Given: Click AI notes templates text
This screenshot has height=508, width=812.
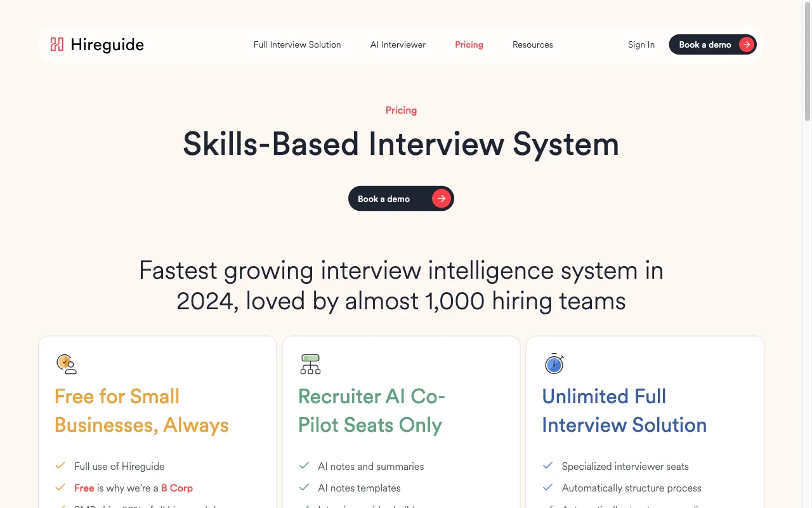Looking at the screenshot, I should tap(360, 488).
